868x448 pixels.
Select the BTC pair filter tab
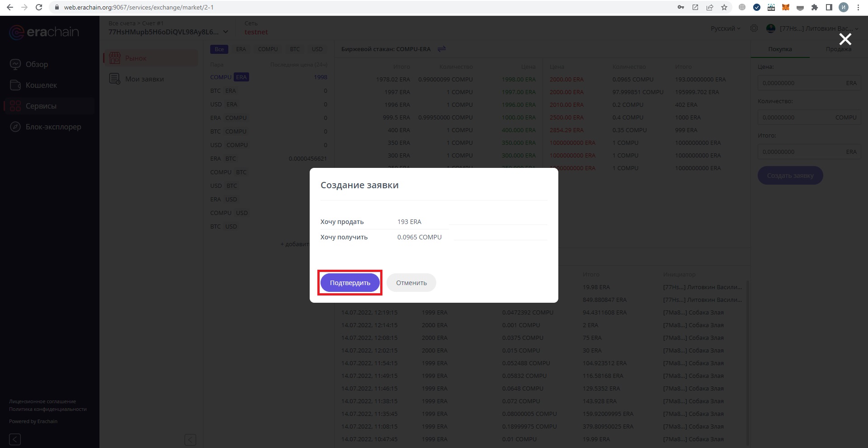point(295,49)
